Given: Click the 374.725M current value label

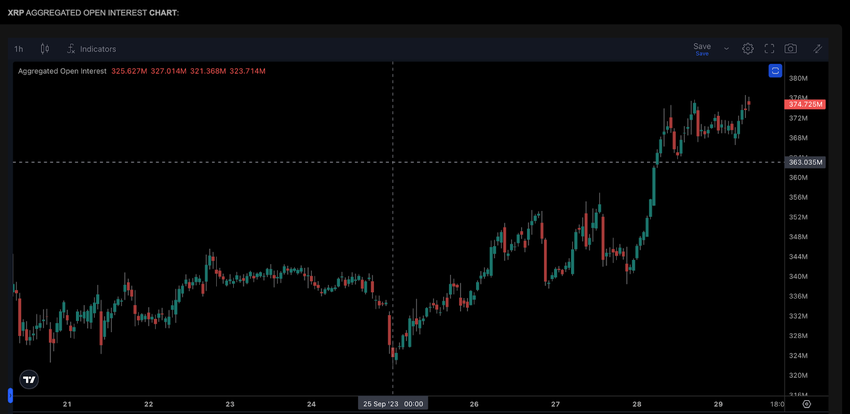Looking at the screenshot, I should [x=805, y=104].
